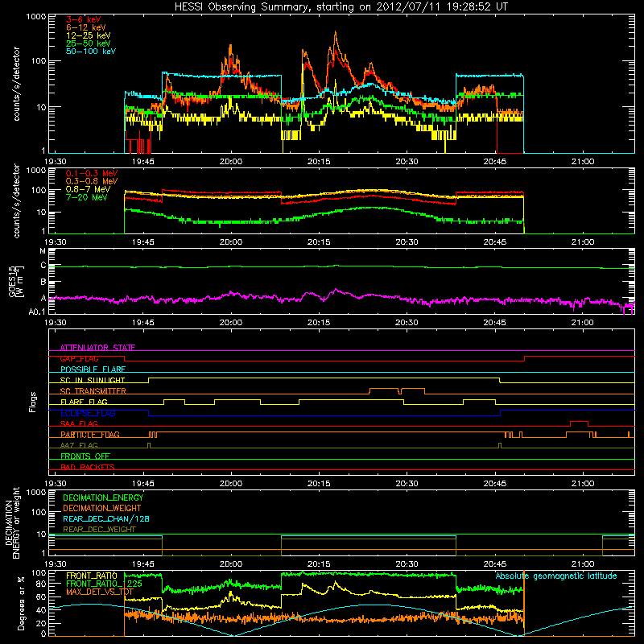Click the BAD_PACKETS flag label
Screen dimensions: 644x644
[88, 467]
